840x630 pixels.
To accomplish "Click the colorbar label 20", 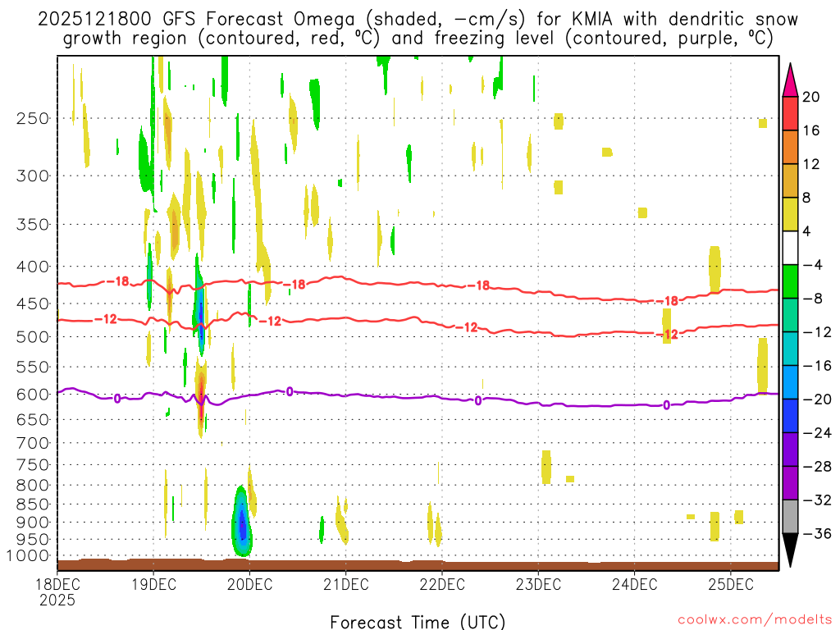I will click(x=811, y=97).
